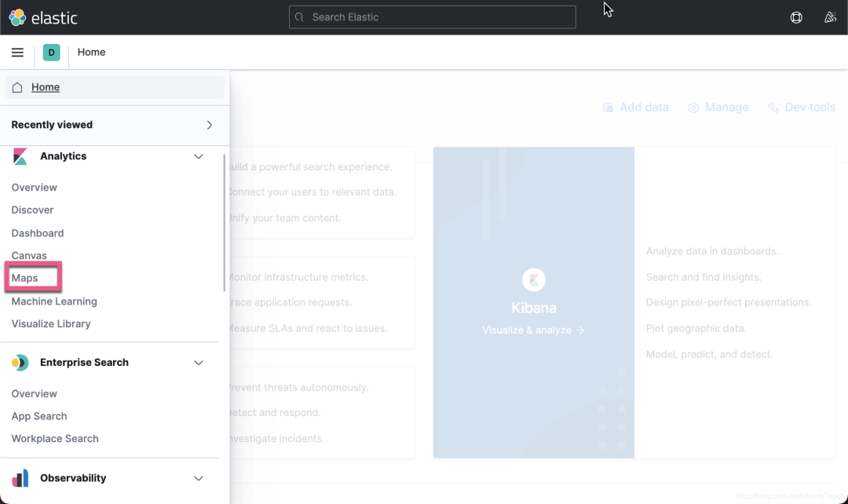848x504 pixels.
Task: Click 'Build a powerful search experience.' text
Action: 311,167
